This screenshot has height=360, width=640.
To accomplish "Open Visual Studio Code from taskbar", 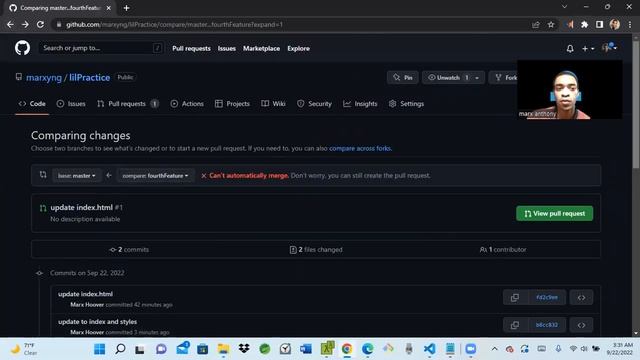I will pos(429,349).
